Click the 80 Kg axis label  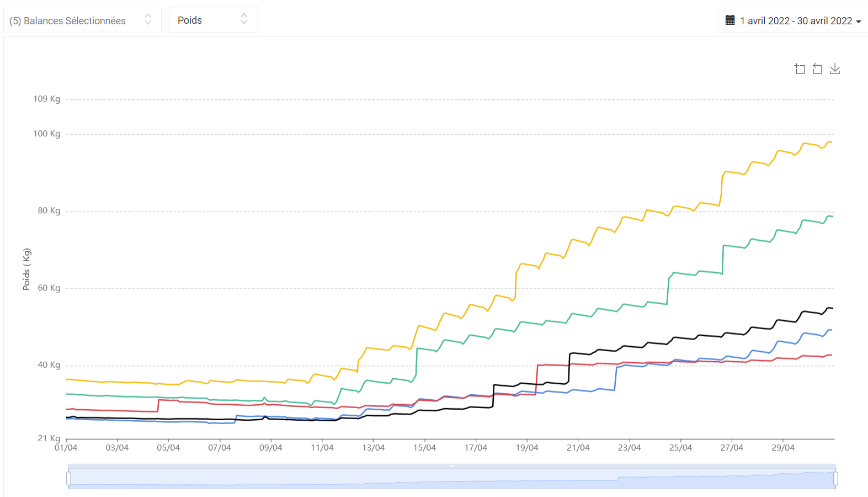click(x=49, y=210)
